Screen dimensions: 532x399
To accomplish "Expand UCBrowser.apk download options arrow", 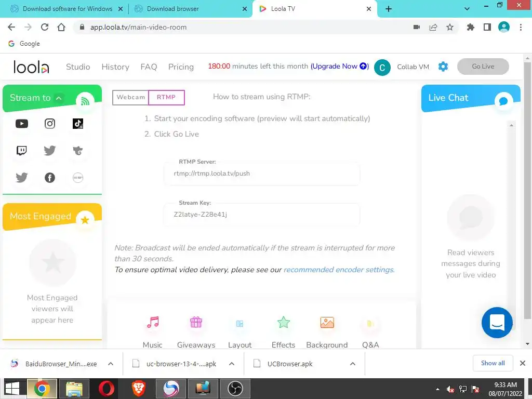I will 353,364.
